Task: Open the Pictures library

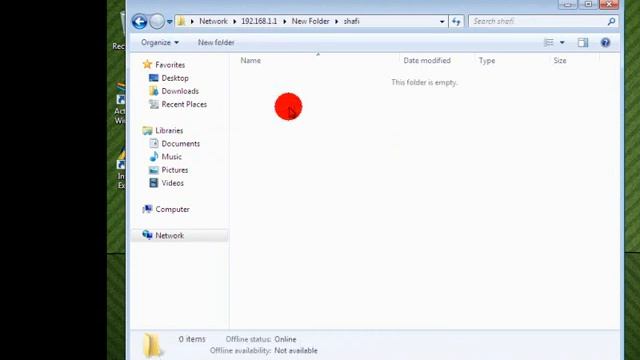Action: [175, 170]
